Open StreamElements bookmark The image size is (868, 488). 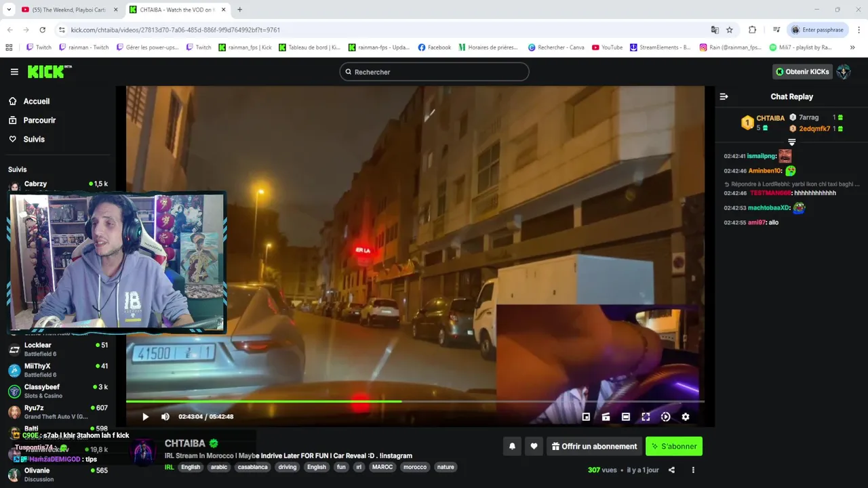point(660,47)
